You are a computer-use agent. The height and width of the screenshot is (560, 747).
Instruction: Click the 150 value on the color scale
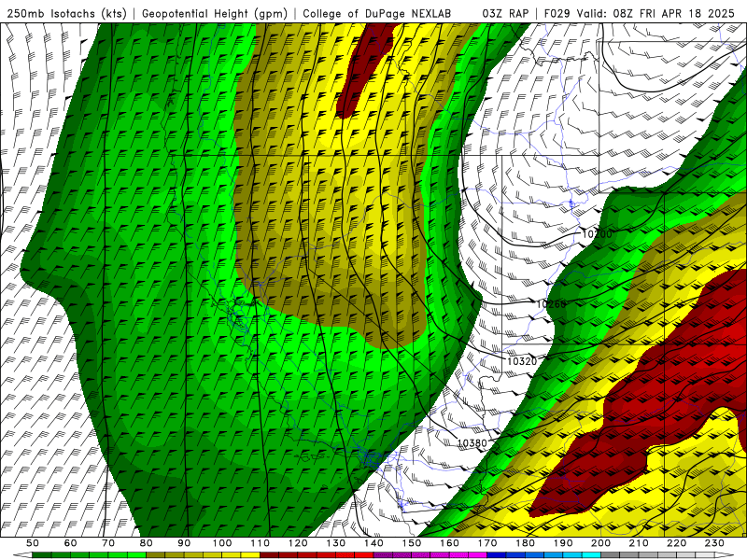(x=411, y=543)
